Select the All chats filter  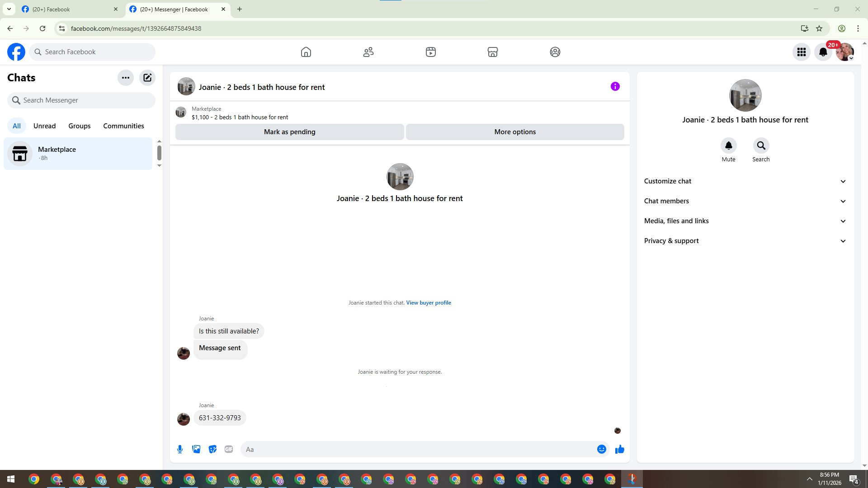point(17,126)
